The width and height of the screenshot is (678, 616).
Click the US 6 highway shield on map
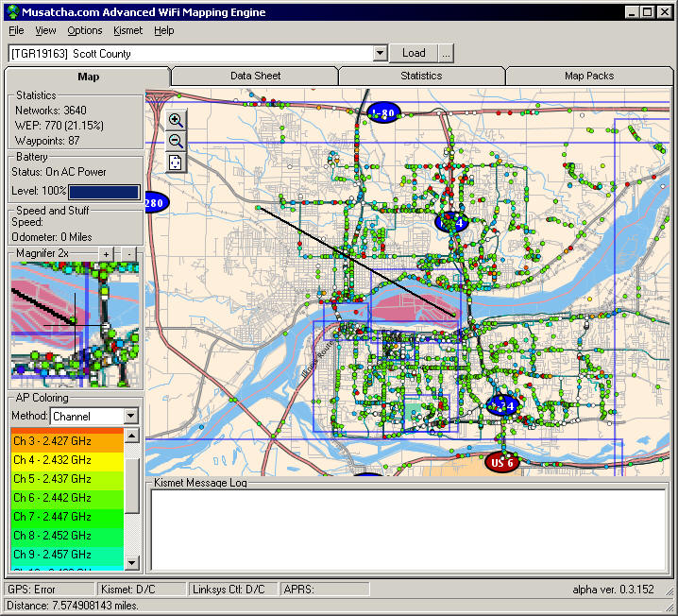pyautogui.click(x=501, y=462)
